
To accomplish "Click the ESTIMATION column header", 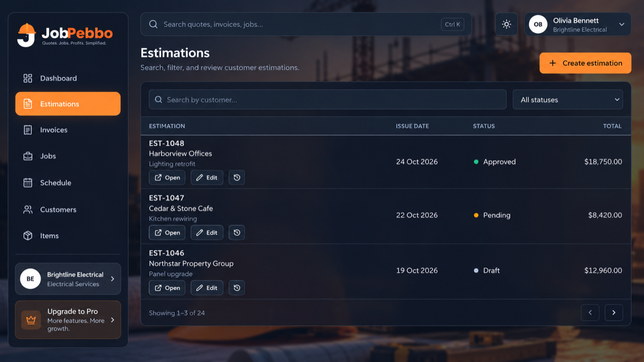I will pos(167,126).
